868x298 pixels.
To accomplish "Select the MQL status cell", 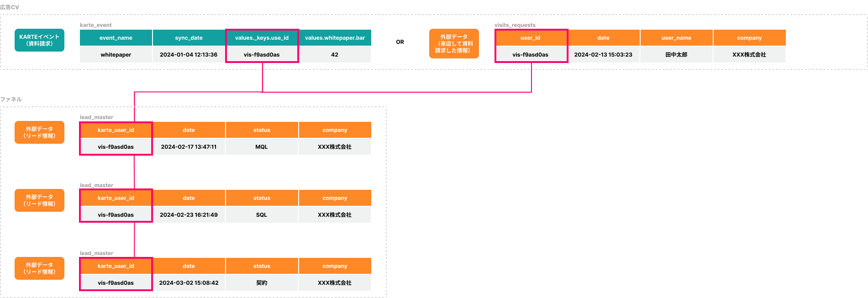I will [x=262, y=147].
